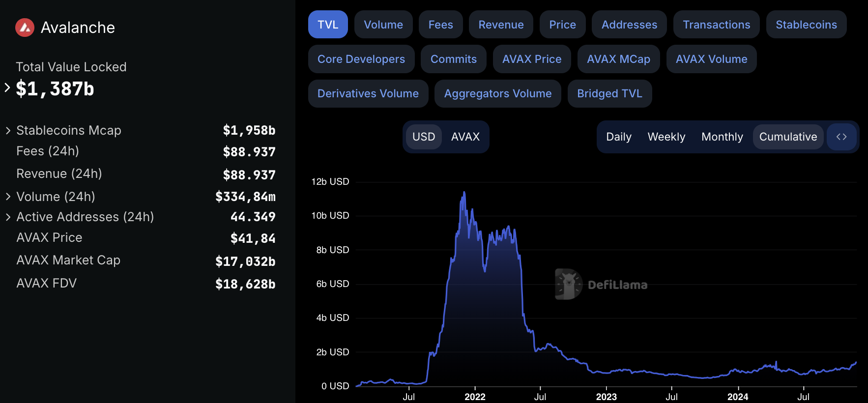This screenshot has width=868, height=403.
Task: Toggle the Transactions chart metric
Action: pos(717,25)
